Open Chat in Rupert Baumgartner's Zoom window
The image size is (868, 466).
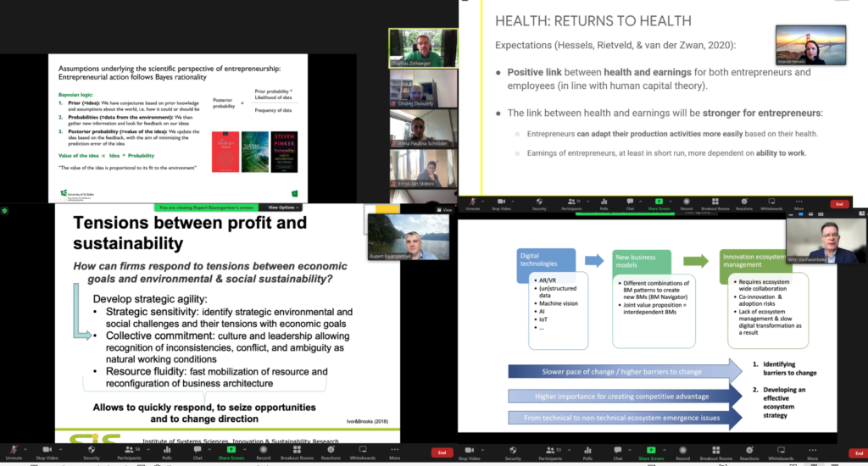click(x=198, y=452)
